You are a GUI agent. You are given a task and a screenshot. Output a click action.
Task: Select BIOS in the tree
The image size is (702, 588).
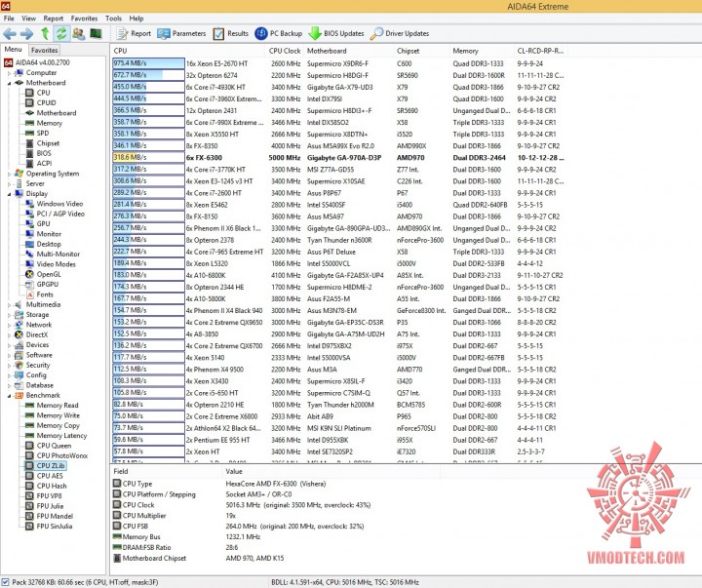click(x=44, y=153)
